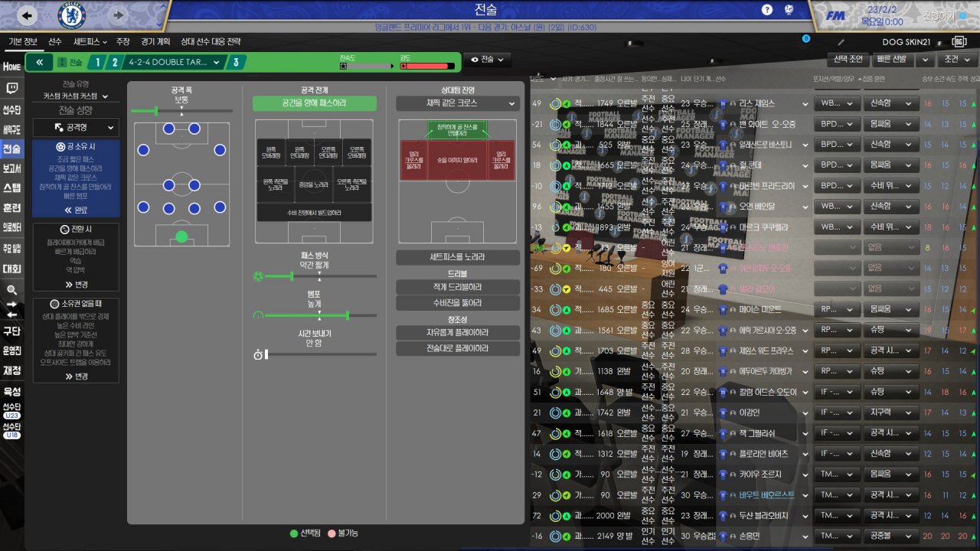Click the 패스 방식 passing slider
The height and width of the screenshot is (551, 980).
pos(321,276)
